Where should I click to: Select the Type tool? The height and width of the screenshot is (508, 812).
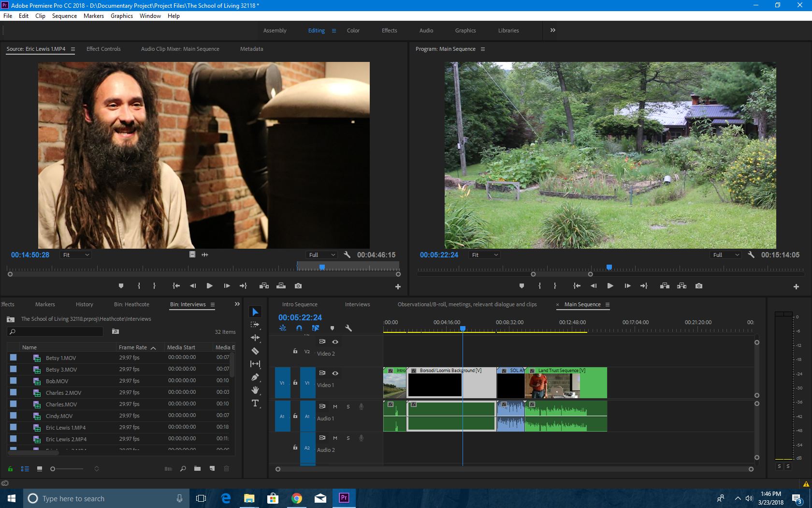[x=255, y=403]
